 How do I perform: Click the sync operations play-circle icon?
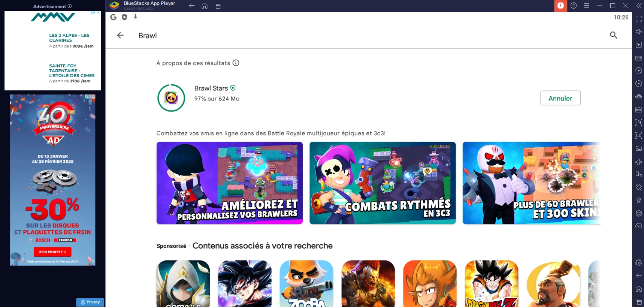639,70
